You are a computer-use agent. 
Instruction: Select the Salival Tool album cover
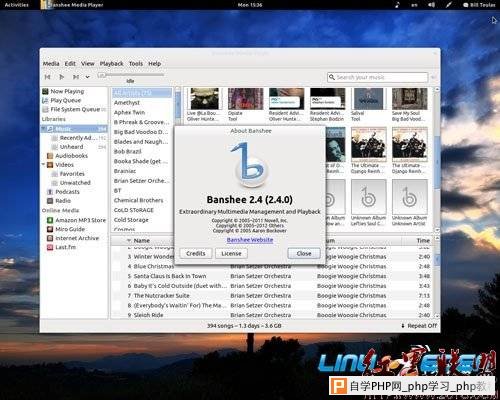369,99
